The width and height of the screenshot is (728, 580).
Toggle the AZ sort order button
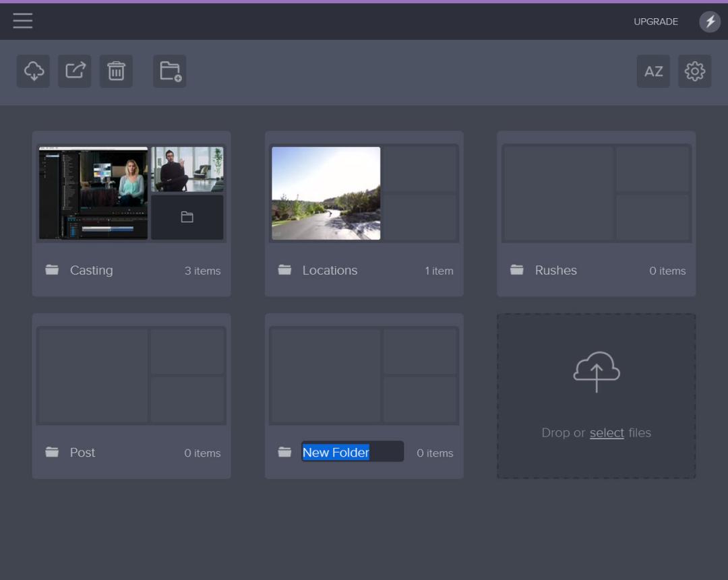tap(653, 71)
